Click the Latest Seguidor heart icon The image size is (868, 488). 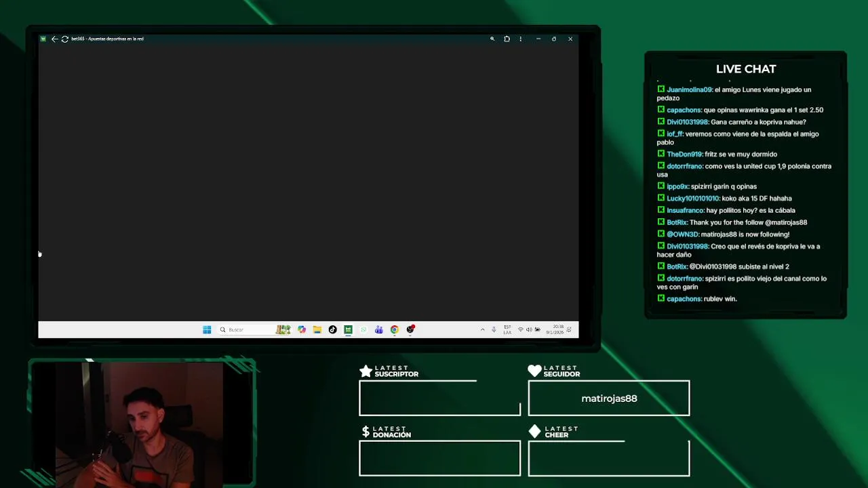[535, 371]
